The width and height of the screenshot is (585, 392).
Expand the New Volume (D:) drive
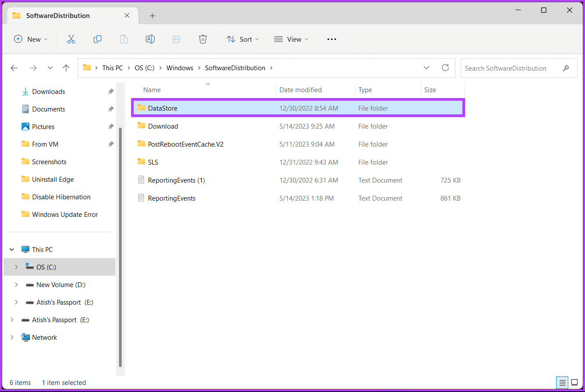16,284
